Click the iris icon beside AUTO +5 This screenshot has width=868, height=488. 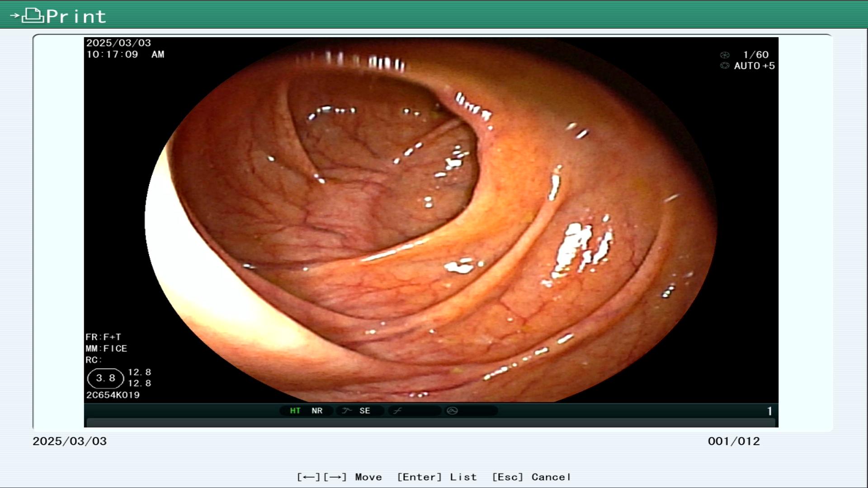tap(725, 66)
